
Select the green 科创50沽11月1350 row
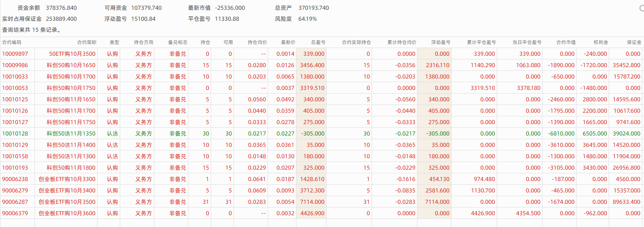pyautogui.click(x=71, y=133)
